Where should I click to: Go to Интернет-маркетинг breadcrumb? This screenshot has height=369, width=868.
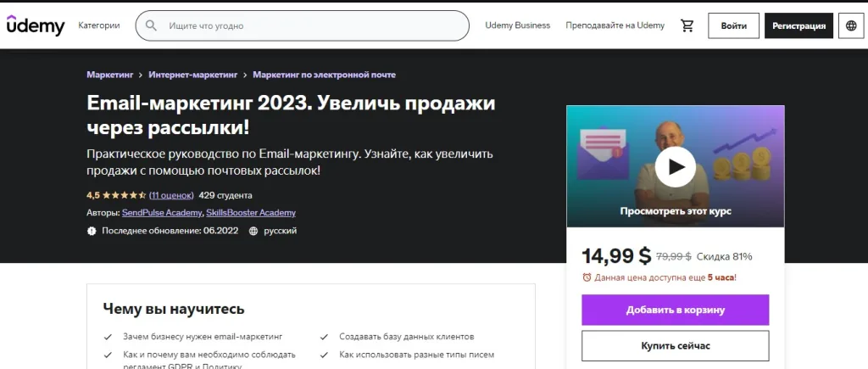[193, 75]
